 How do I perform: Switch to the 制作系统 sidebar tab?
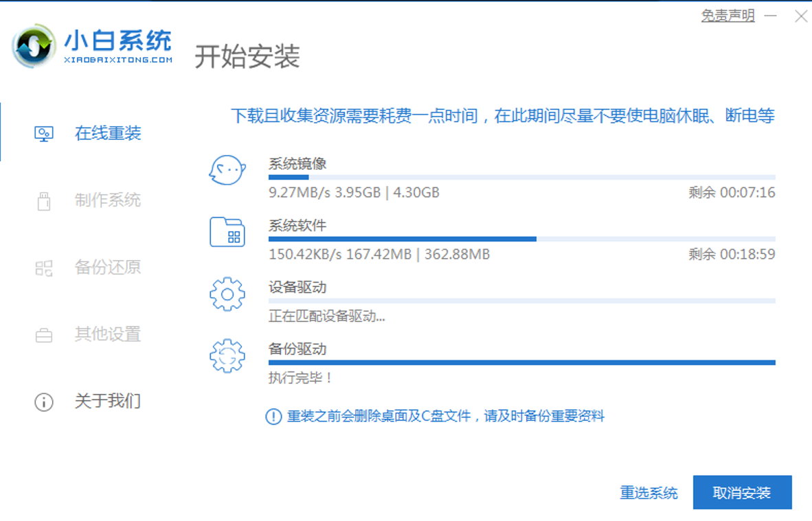point(108,200)
